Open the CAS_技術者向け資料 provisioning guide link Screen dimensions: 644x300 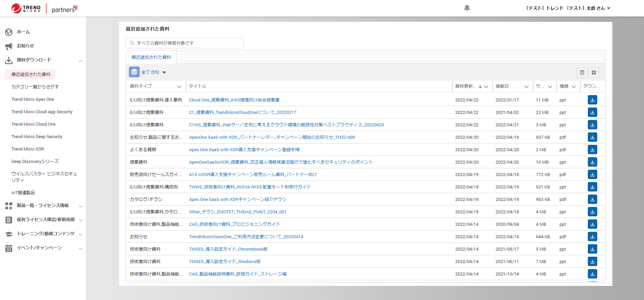point(234,224)
